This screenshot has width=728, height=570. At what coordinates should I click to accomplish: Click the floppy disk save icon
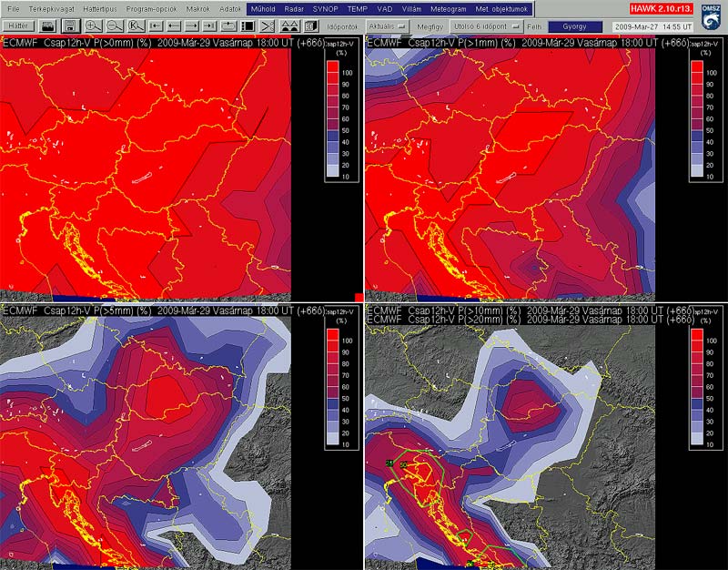[70, 27]
